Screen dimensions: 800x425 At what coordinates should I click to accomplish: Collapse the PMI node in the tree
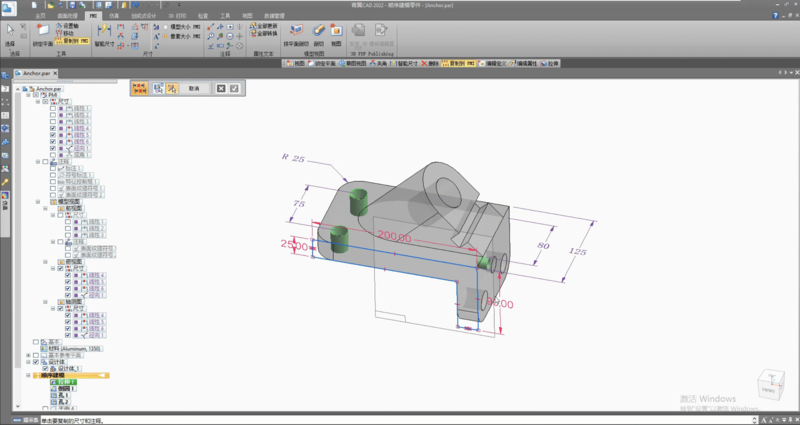coord(29,95)
